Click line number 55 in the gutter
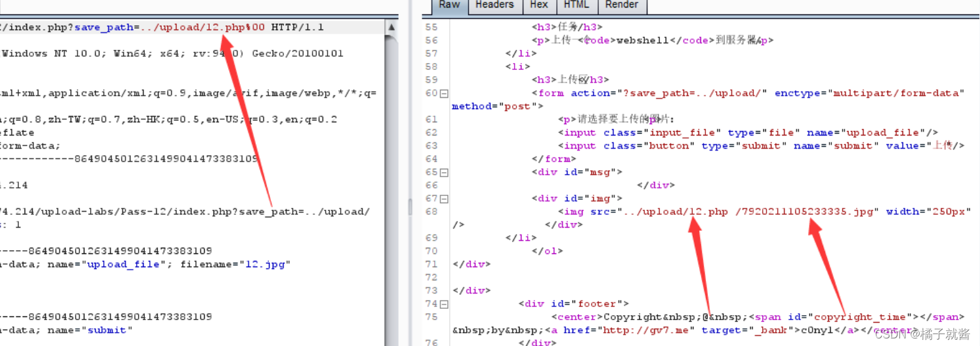 pyautogui.click(x=431, y=27)
